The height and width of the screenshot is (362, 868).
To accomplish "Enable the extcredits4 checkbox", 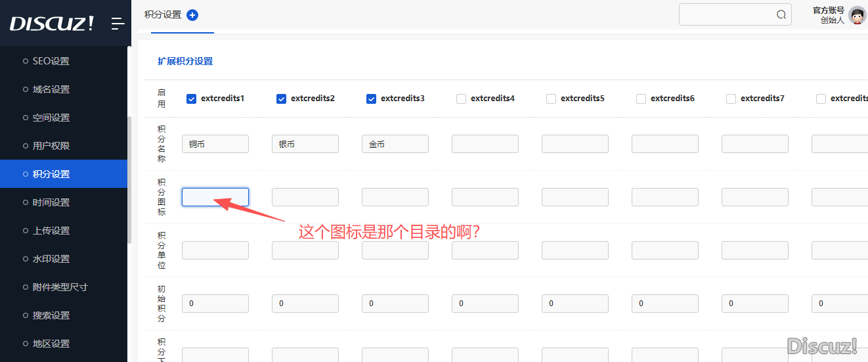I will point(462,99).
